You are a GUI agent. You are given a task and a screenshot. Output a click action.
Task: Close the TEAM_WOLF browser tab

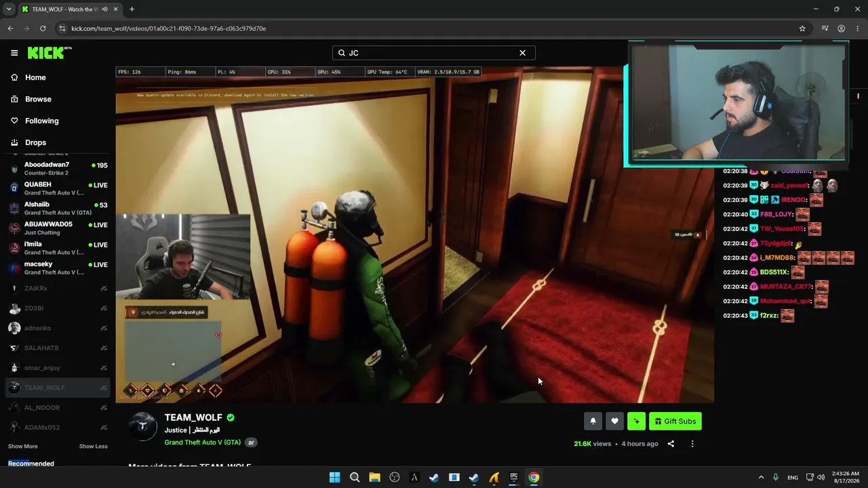(x=115, y=9)
